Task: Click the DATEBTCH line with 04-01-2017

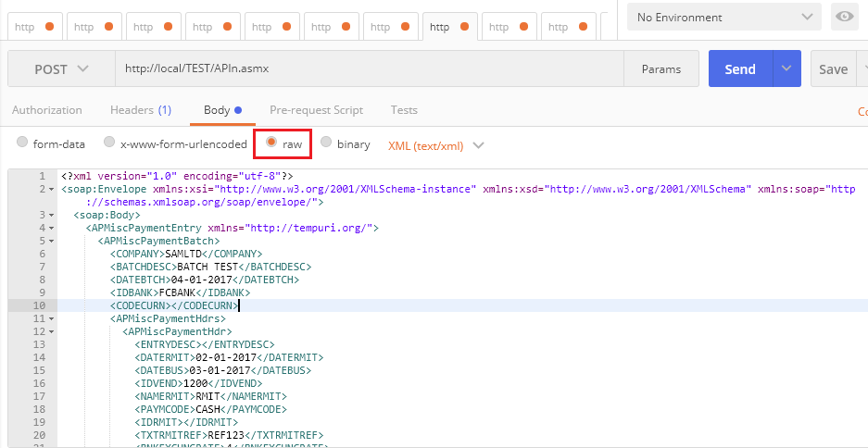Action: tap(205, 280)
